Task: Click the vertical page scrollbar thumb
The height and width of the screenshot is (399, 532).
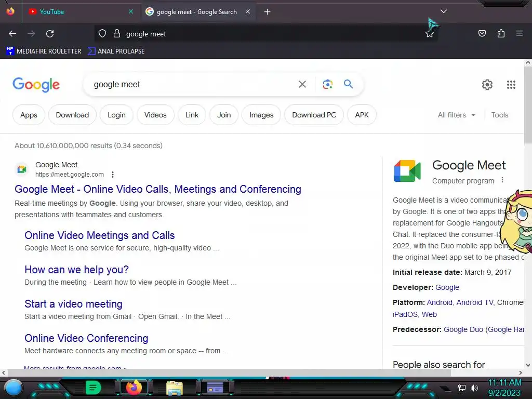Action: pos(528,105)
